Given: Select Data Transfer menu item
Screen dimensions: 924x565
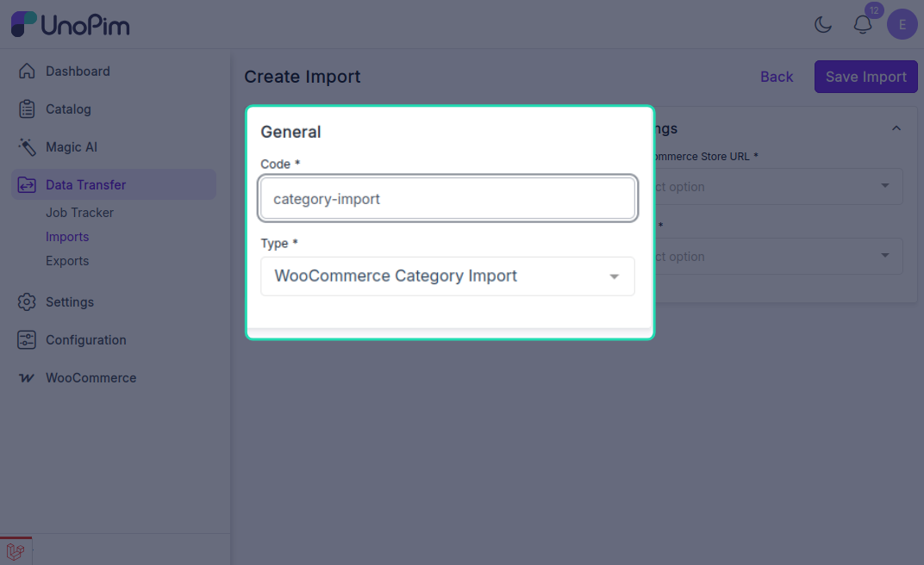Looking at the screenshot, I should pos(114,185).
